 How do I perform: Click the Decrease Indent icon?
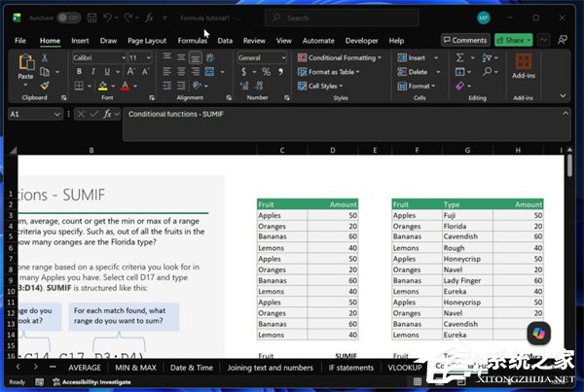(167, 86)
